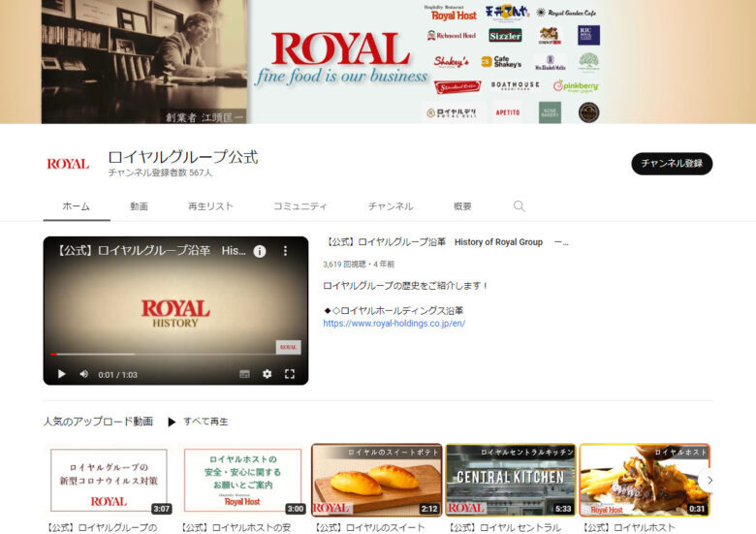Open the 再生リスト tab
The image size is (756, 534).
[210, 206]
